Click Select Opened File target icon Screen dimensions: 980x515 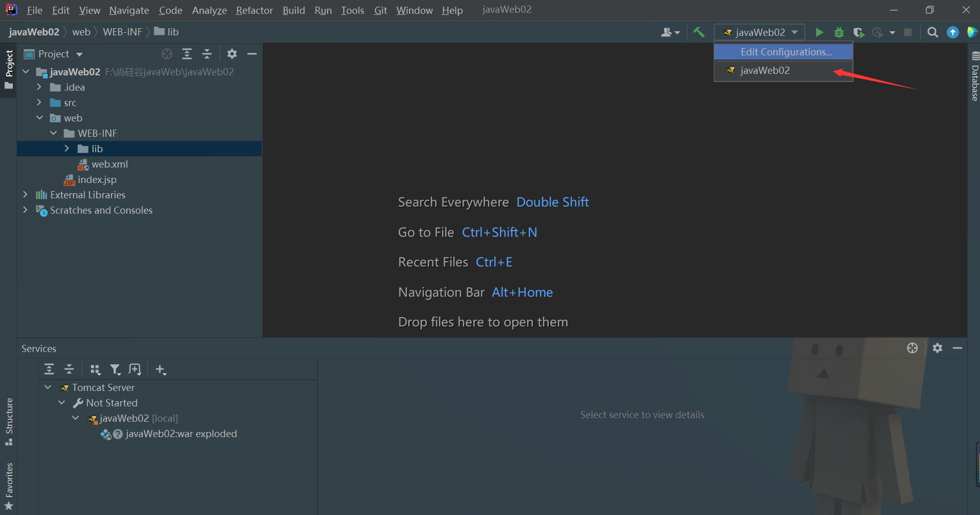coord(167,54)
